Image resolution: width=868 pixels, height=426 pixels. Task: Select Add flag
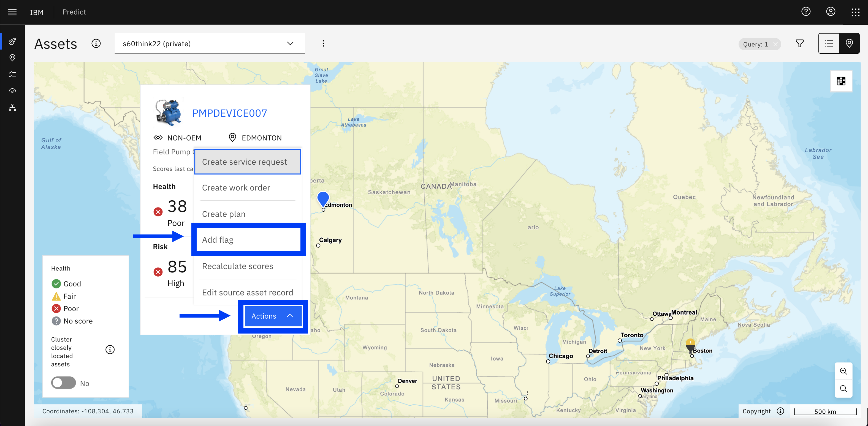point(248,240)
